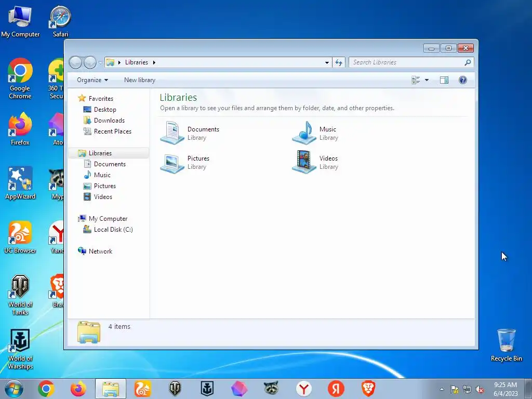Open the raccoon app from taskbar
The image size is (532, 399).
coord(271,389)
